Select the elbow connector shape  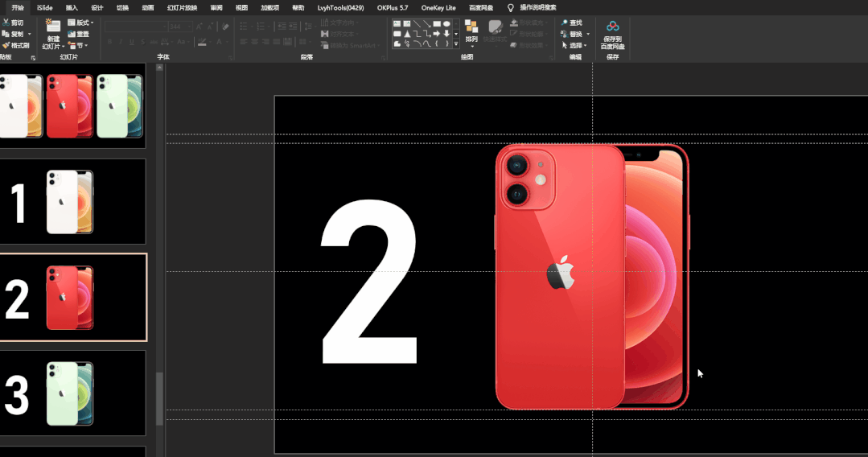click(417, 33)
